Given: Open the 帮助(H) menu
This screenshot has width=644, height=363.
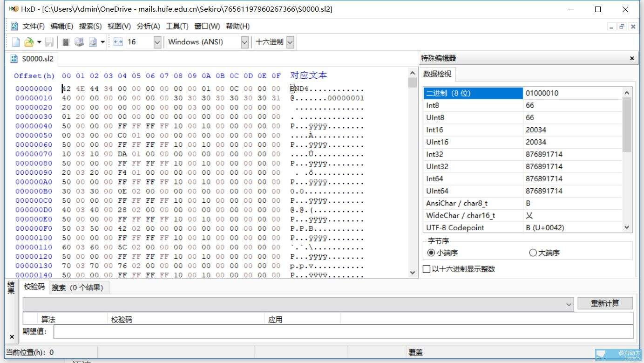Looking at the screenshot, I should (x=237, y=26).
